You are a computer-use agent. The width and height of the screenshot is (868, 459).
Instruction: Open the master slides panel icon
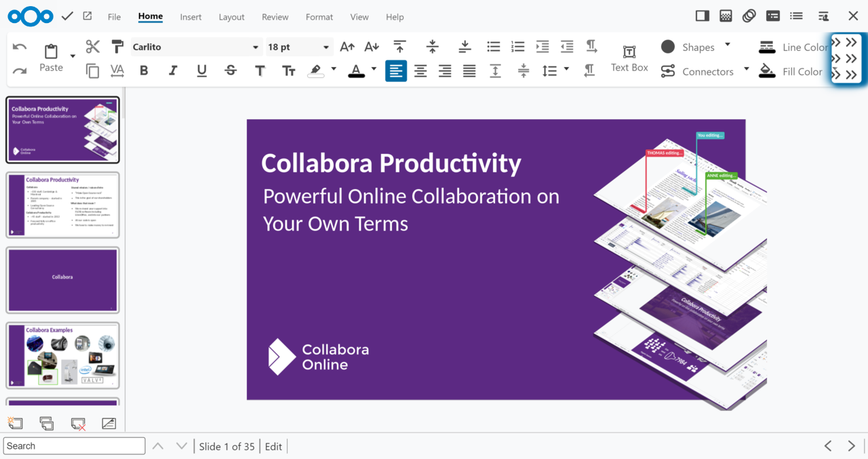[772, 16]
